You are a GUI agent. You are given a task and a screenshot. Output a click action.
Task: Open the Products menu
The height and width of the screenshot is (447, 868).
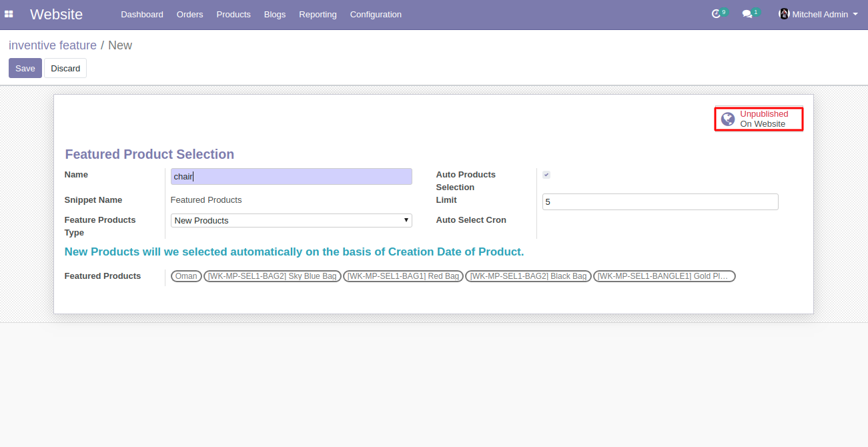(x=234, y=14)
